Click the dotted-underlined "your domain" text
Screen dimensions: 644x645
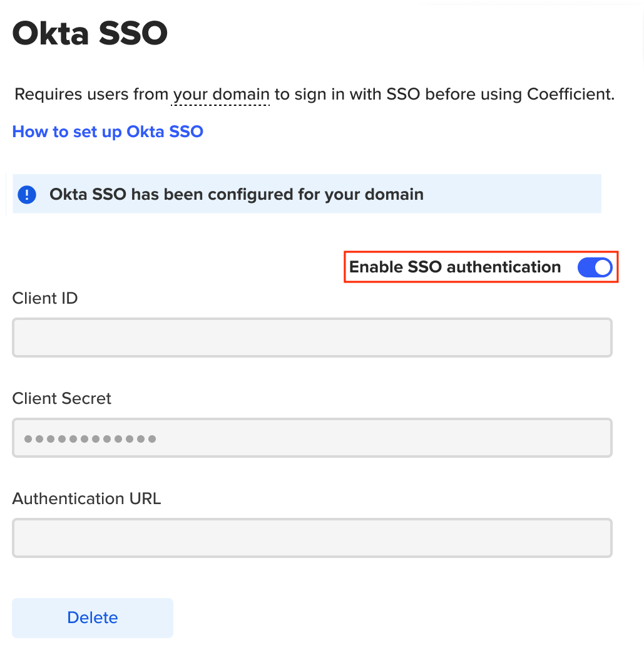click(221, 95)
